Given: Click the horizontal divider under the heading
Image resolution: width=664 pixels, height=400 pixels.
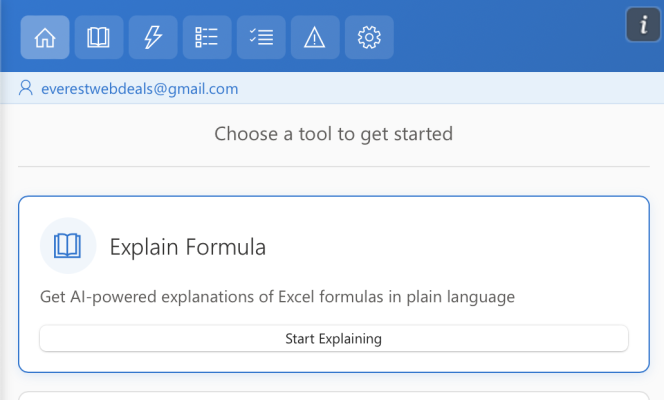Looking at the screenshot, I should pyautogui.click(x=333, y=166).
